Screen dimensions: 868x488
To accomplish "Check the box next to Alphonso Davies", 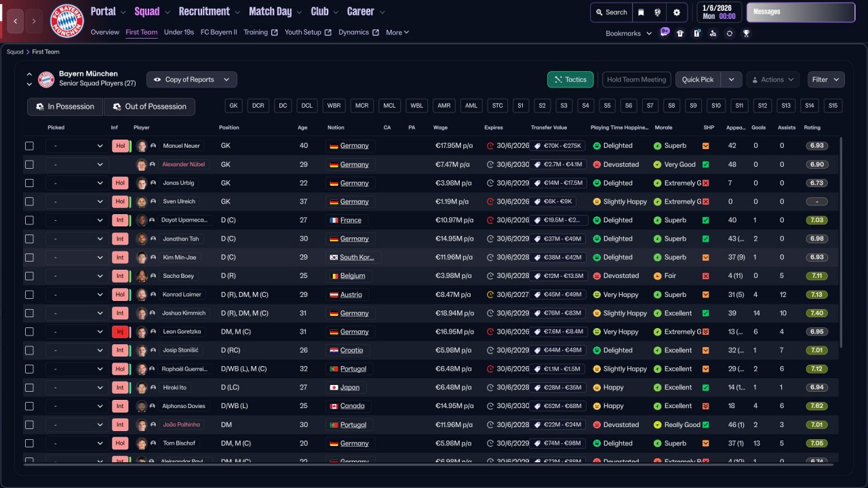I will 29,406.
